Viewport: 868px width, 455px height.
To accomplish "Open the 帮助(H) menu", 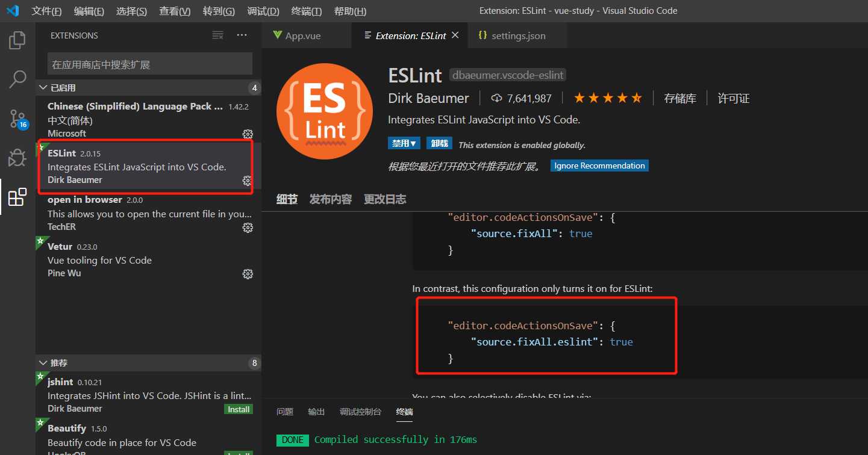I will [350, 11].
